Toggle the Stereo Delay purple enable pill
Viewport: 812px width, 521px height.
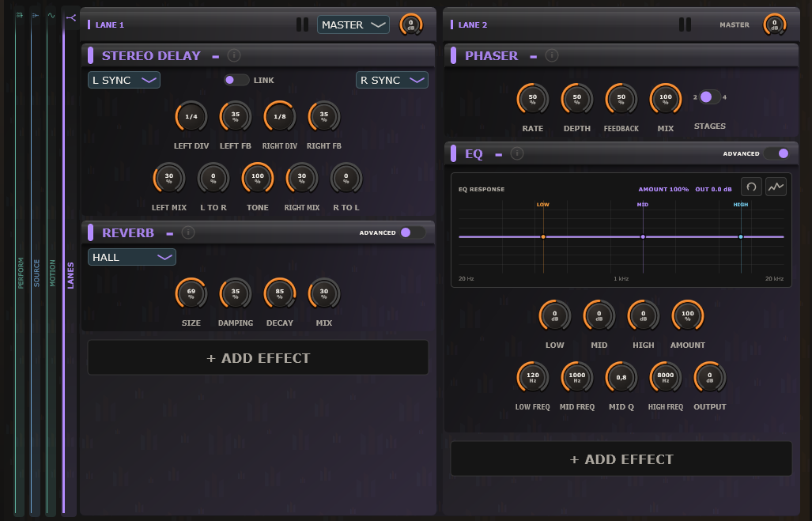[91, 55]
